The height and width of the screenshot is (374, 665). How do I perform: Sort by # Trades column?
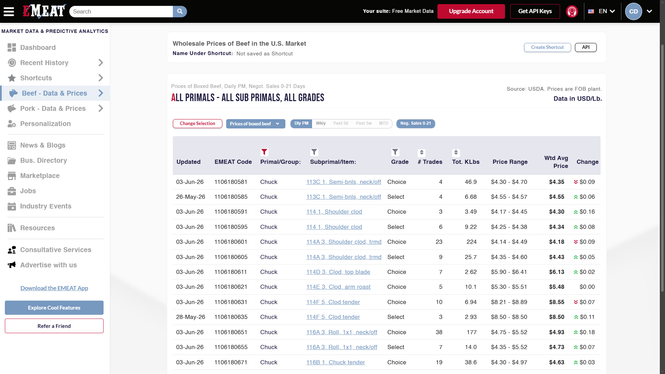click(x=421, y=152)
